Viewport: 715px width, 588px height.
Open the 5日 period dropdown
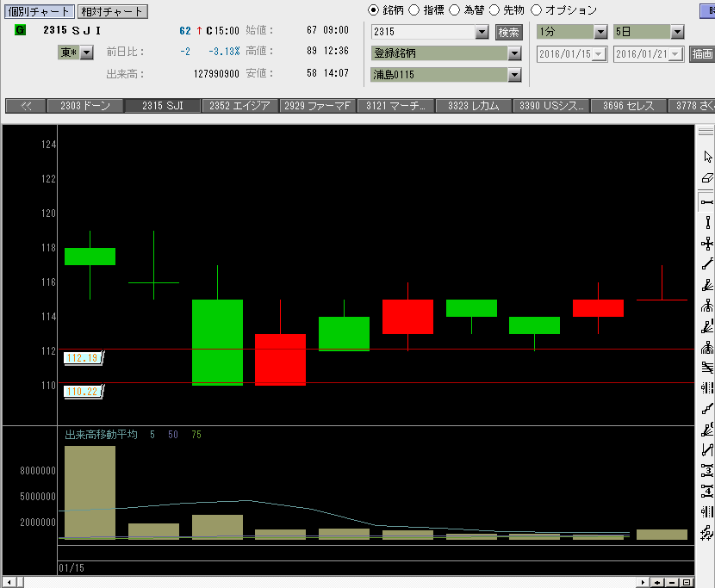pyautogui.click(x=677, y=32)
